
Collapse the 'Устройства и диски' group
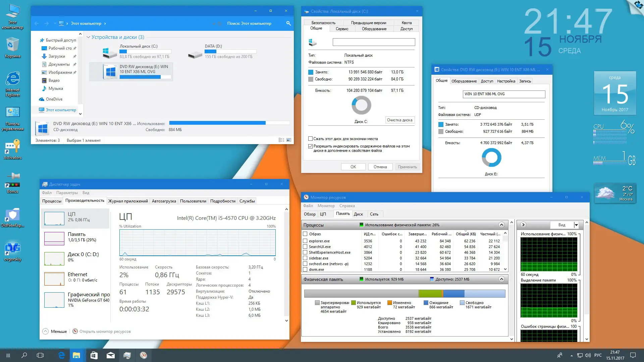click(88, 37)
